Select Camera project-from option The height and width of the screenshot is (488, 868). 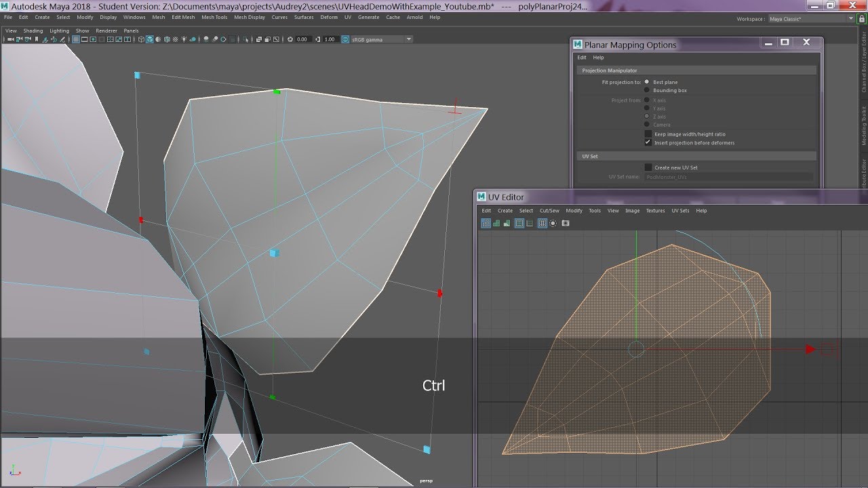[647, 125]
